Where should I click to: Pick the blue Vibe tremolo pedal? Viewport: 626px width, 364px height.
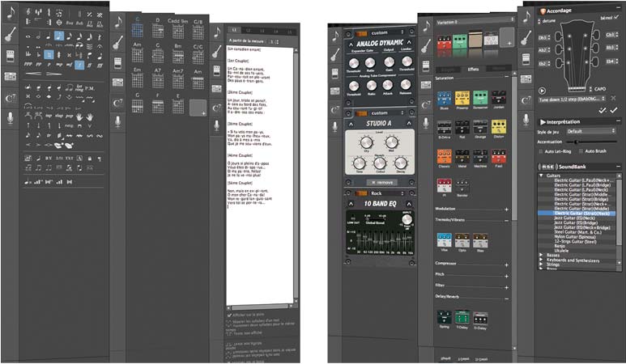click(444, 242)
